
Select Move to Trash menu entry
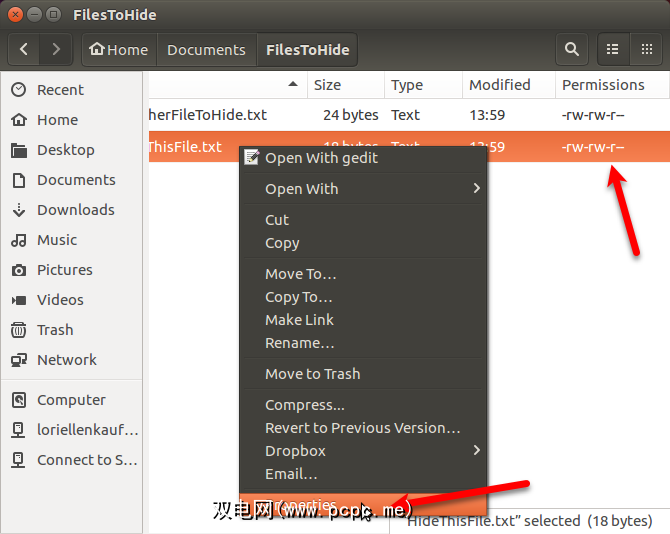tap(312, 374)
